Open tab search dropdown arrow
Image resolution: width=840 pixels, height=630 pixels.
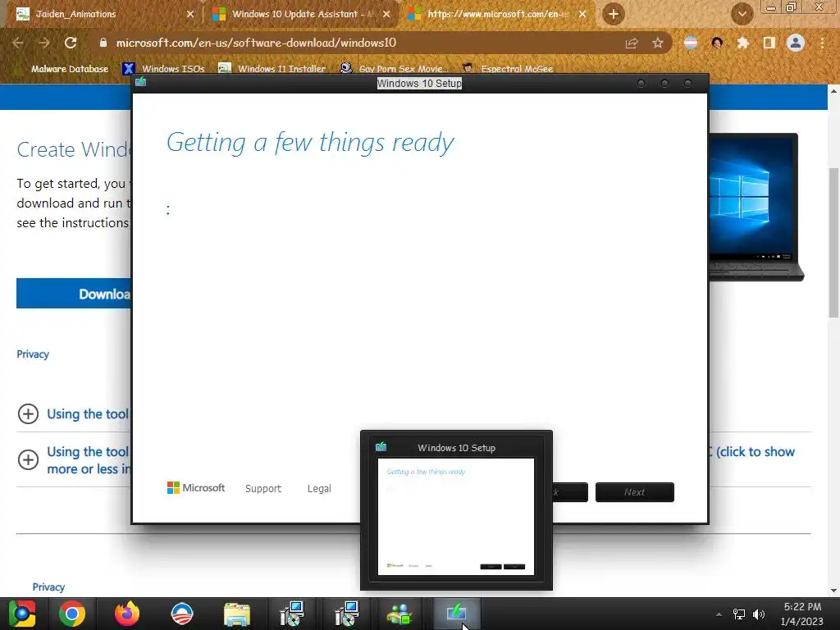click(742, 14)
